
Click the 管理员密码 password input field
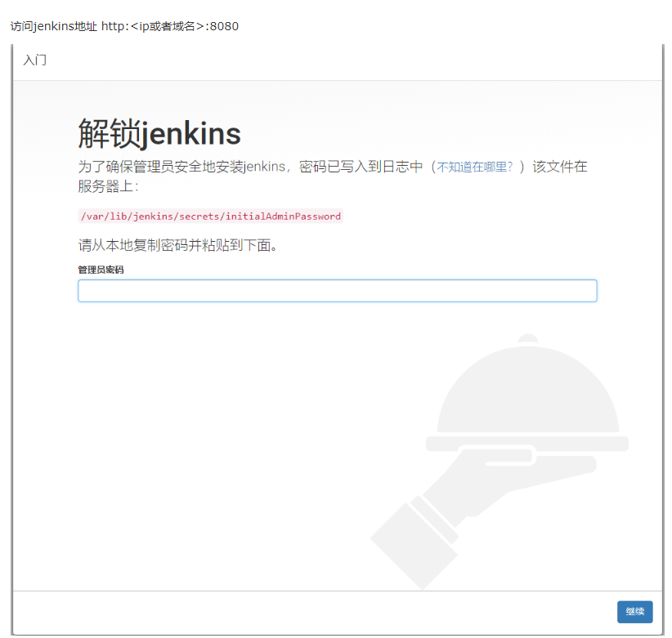(x=338, y=291)
